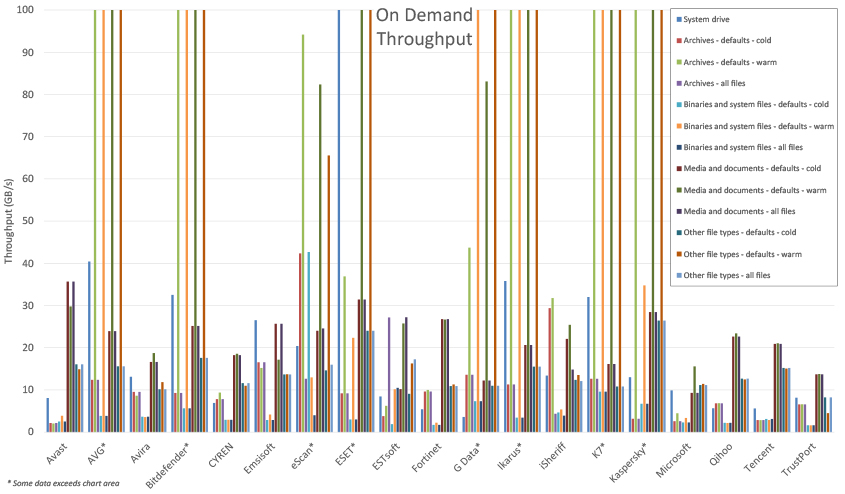Click the Archives - defaults - warm legend swatch
This screenshot has width=845, height=494.
tap(680, 62)
